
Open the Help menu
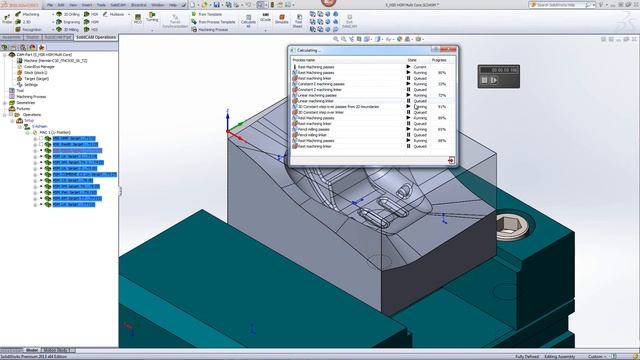(173, 5)
